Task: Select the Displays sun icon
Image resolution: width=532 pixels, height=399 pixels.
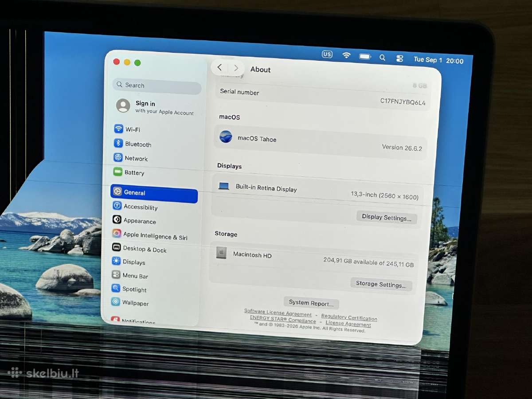Action: point(116,261)
